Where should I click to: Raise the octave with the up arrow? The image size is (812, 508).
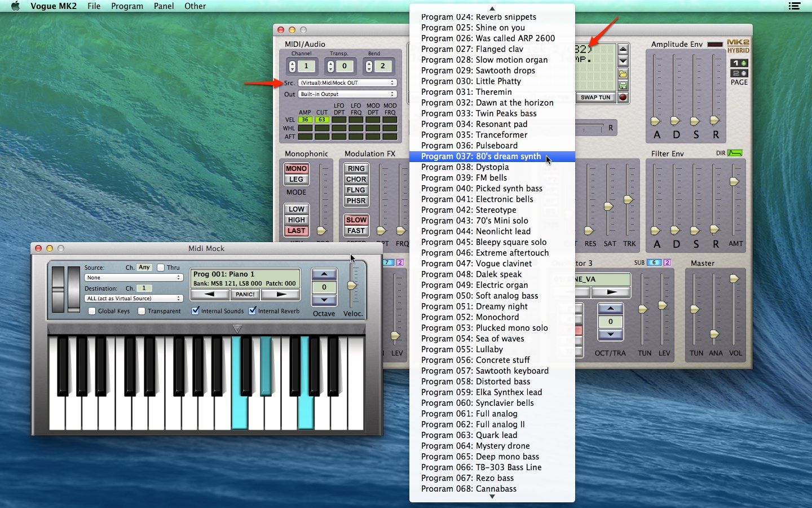pyautogui.click(x=324, y=274)
